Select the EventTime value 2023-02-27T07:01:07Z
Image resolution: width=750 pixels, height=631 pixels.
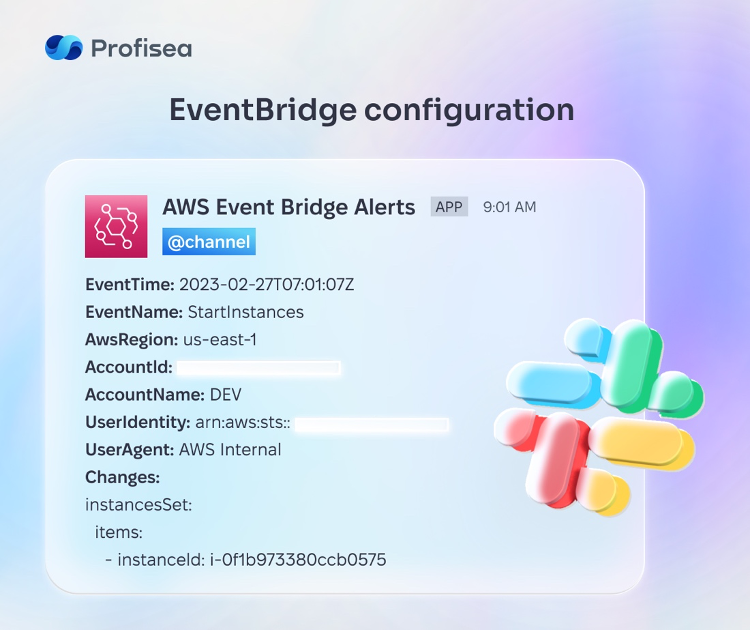(x=266, y=285)
